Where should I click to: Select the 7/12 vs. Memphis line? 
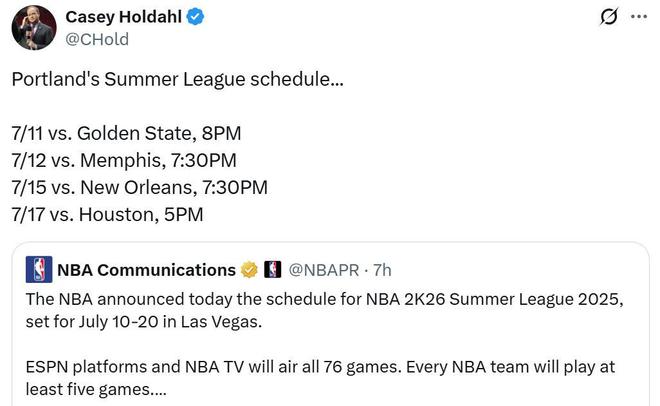pos(124,160)
